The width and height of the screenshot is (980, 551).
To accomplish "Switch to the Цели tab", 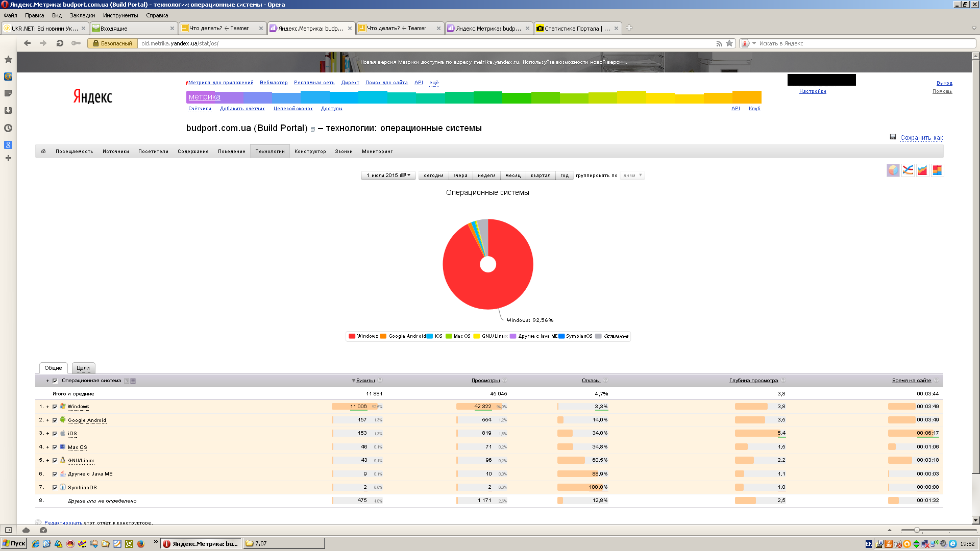I will pyautogui.click(x=83, y=368).
